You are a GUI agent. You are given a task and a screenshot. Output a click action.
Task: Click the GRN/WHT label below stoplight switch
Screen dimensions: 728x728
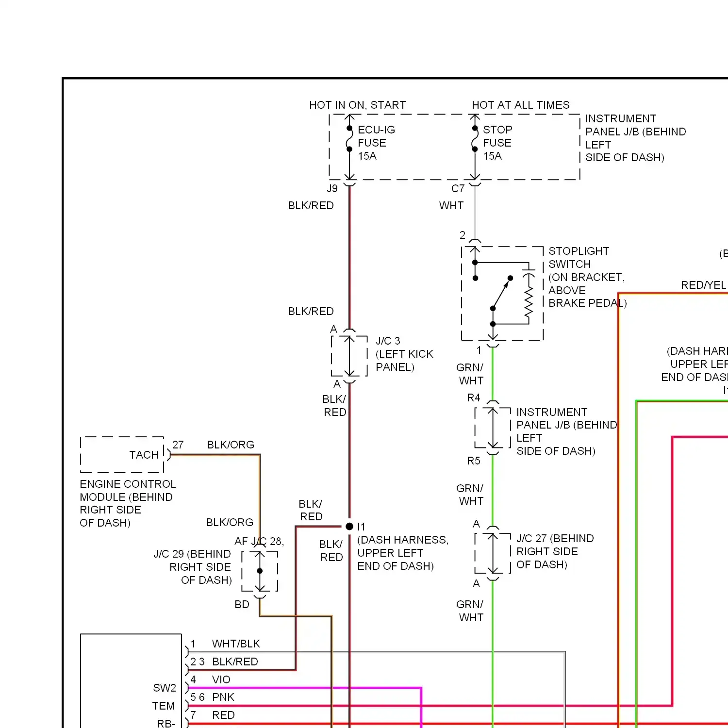coord(470,374)
